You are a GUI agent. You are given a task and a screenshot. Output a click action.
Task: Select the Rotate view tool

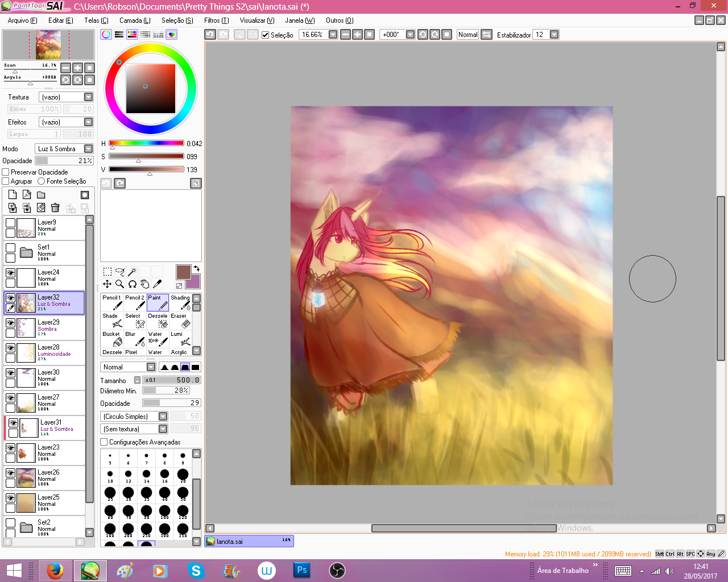point(132,284)
